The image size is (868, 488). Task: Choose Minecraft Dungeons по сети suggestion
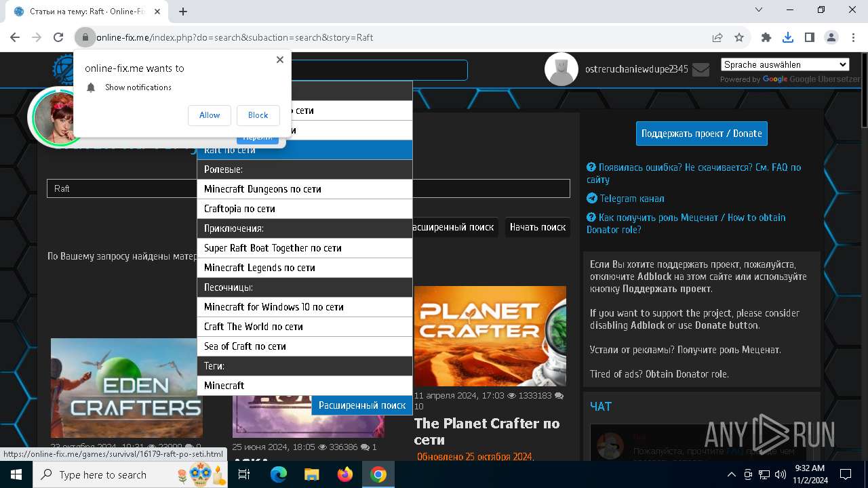(x=305, y=189)
